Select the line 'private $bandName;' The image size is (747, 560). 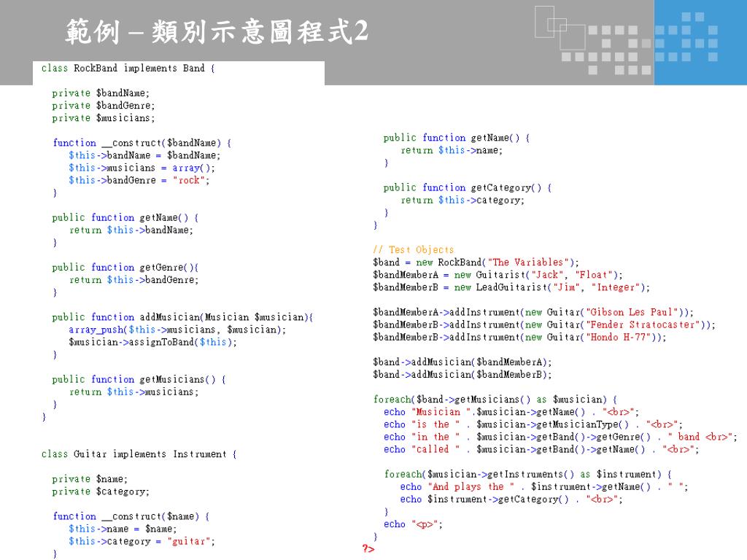(x=101, y=93)
